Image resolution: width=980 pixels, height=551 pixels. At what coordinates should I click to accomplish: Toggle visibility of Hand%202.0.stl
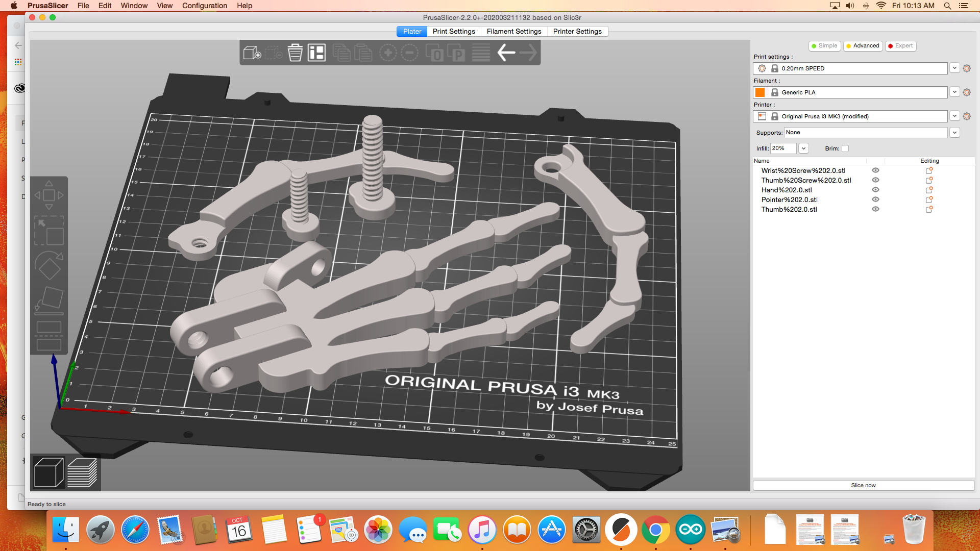pyautogui.click(x=875, y=190)
